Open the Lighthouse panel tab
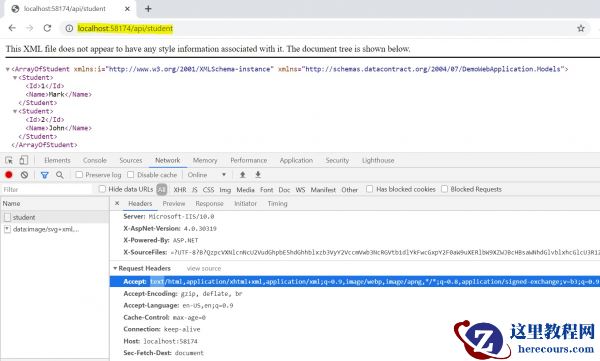 click(x=378, y=160)
